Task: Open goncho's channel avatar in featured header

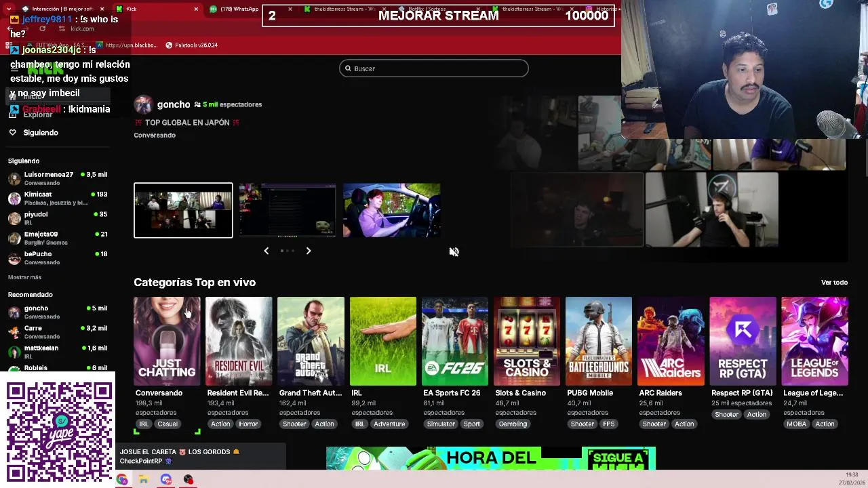Action: click(143, 104)
